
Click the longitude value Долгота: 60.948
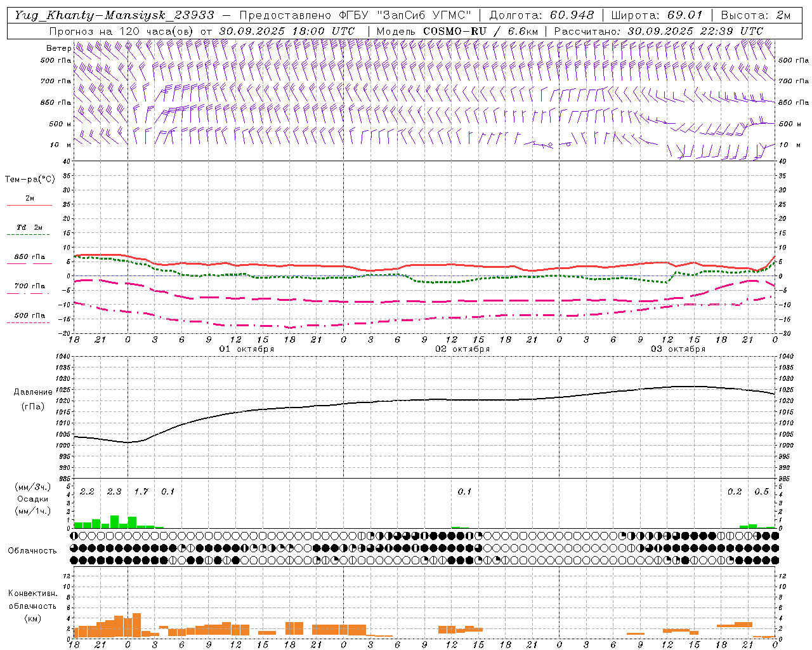542,15
